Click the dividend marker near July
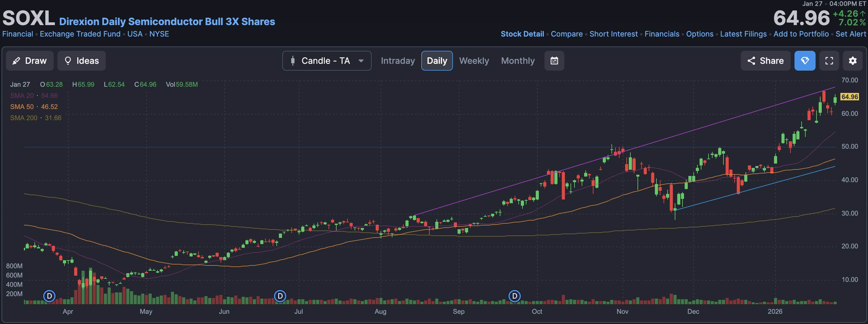The width and height of the screenshot is (868, 324). pos(280,296)
